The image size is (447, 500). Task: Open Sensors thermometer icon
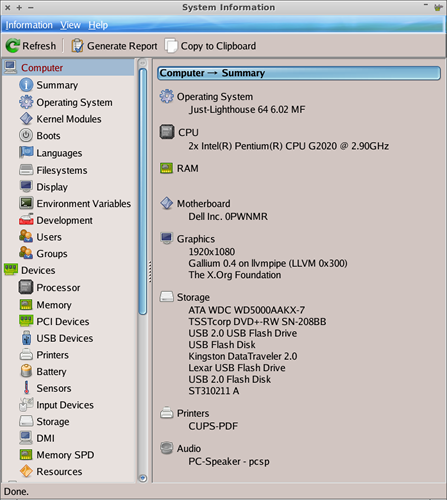click(26, 388)
